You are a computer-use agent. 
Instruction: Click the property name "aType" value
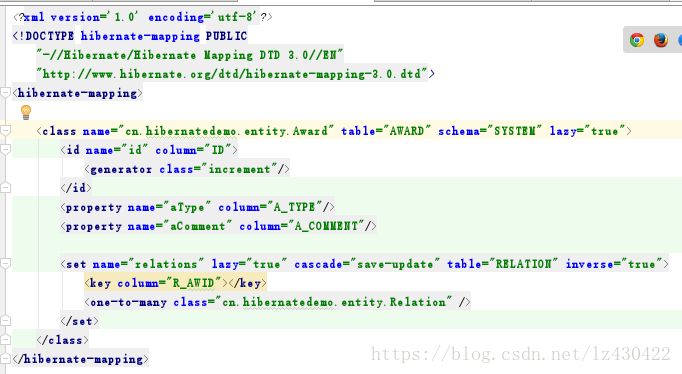(187, 207)
